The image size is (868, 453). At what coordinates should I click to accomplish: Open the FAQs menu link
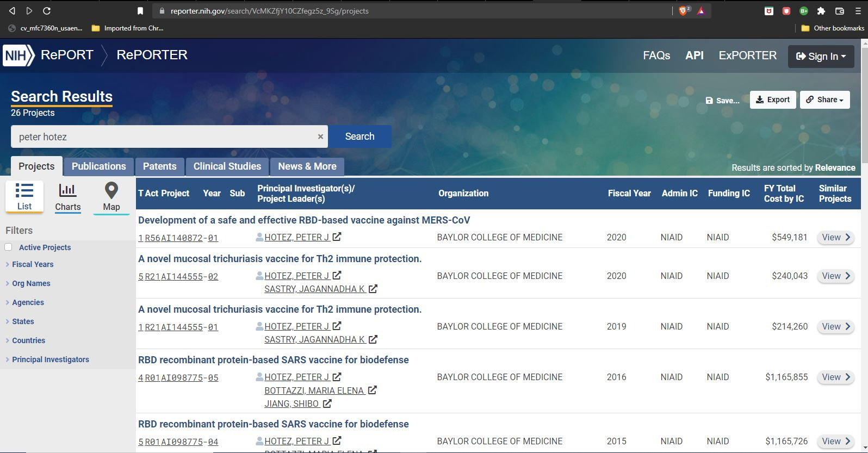pos(656,55)
